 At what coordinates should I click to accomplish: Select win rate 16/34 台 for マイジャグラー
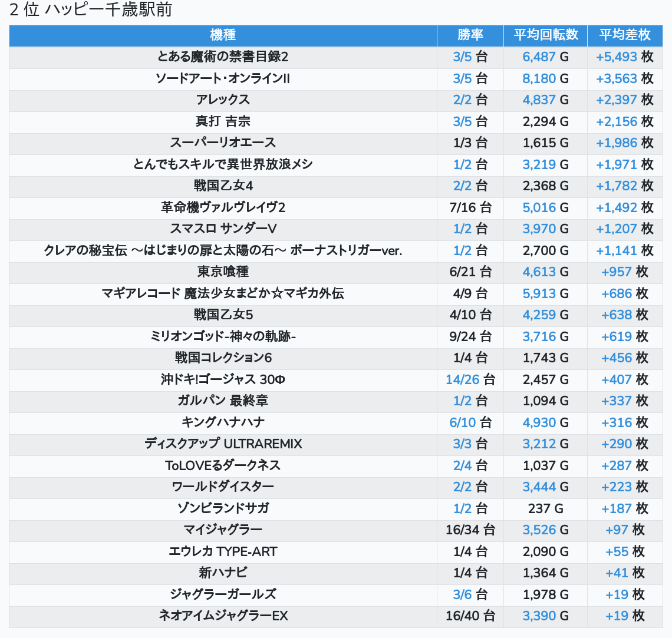tap(470, 530)
